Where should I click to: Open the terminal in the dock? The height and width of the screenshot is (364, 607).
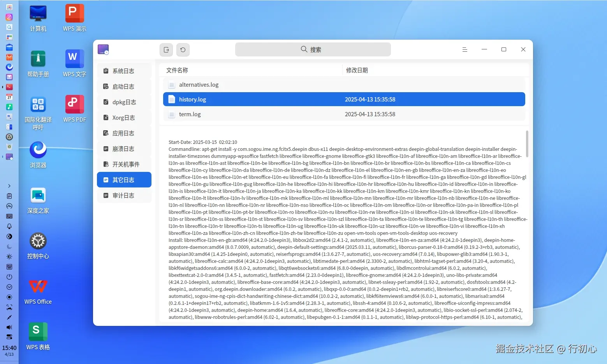point(9,87)
